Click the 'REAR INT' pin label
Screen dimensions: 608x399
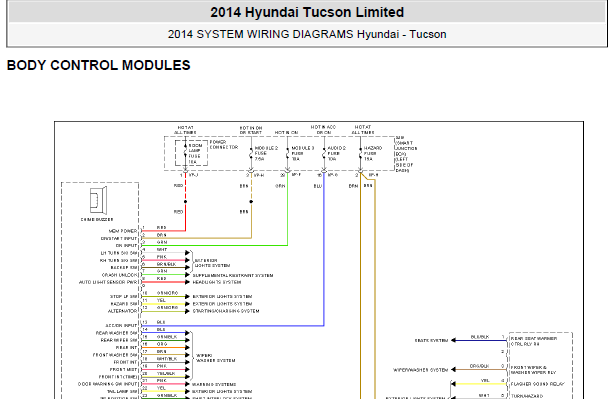point(126,347)
